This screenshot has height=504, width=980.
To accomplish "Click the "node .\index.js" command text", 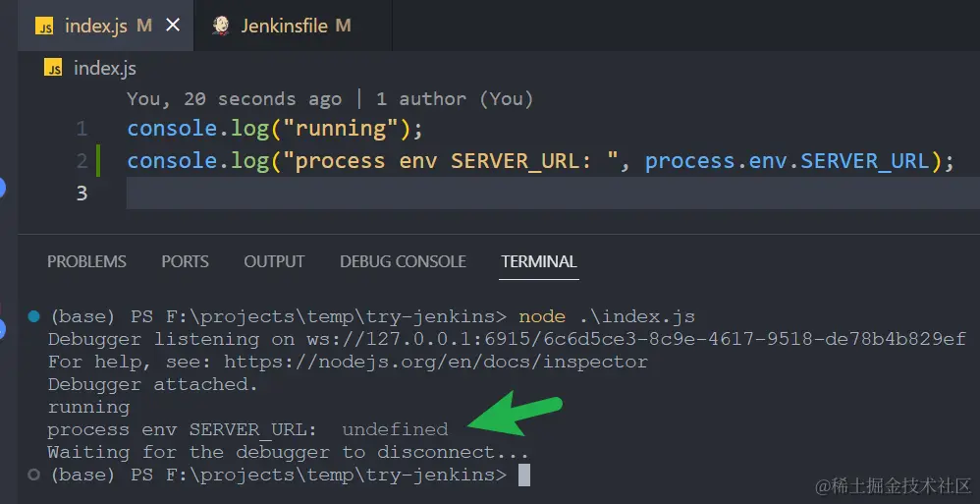I will click(607, 316).
